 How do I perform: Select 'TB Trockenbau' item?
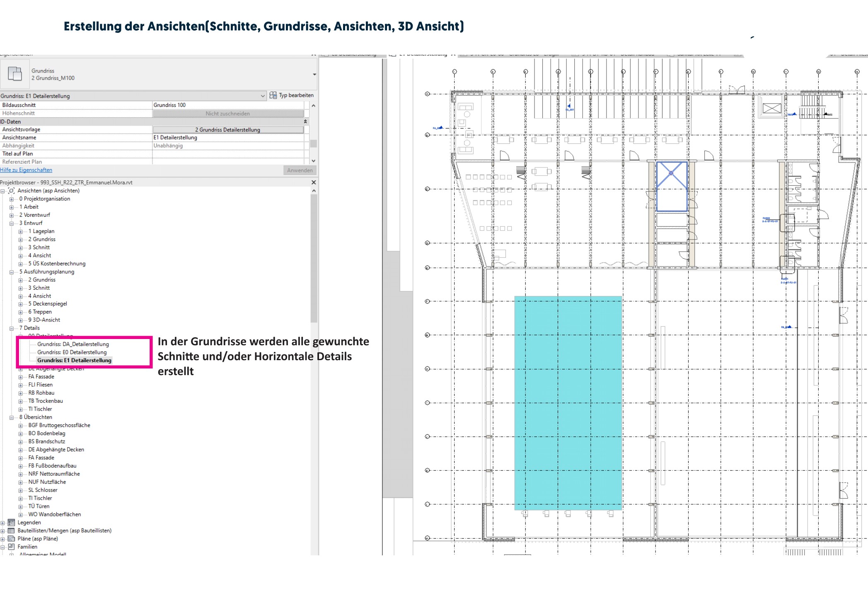tap(46, 401)
